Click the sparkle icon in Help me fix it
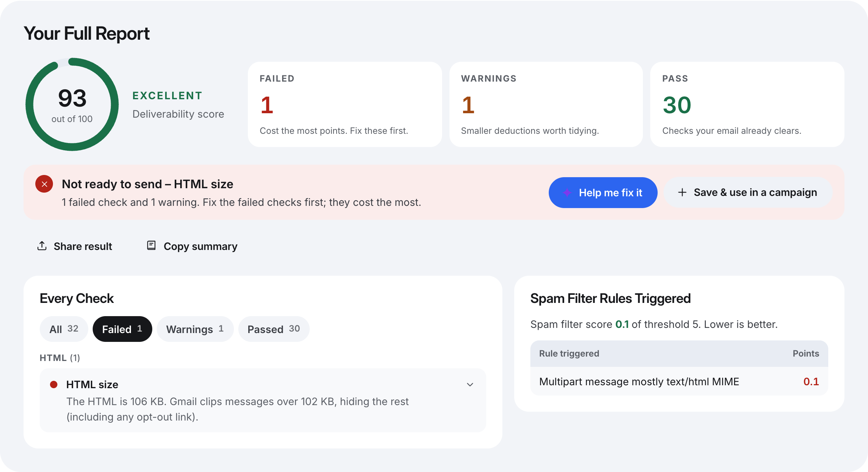Screen dimensions: 868x472 [567, 193]
